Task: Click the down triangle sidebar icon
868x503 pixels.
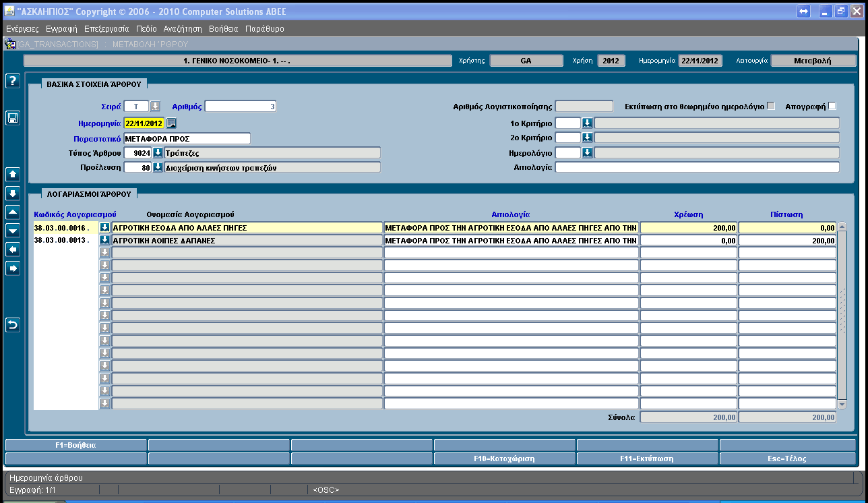Action: [12, 231]
